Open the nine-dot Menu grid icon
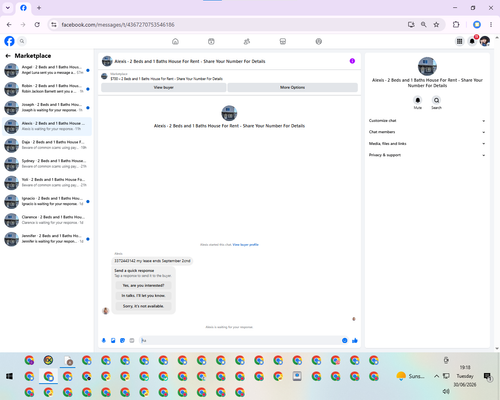This screenshot has width=500, height=400. point(459,41)
